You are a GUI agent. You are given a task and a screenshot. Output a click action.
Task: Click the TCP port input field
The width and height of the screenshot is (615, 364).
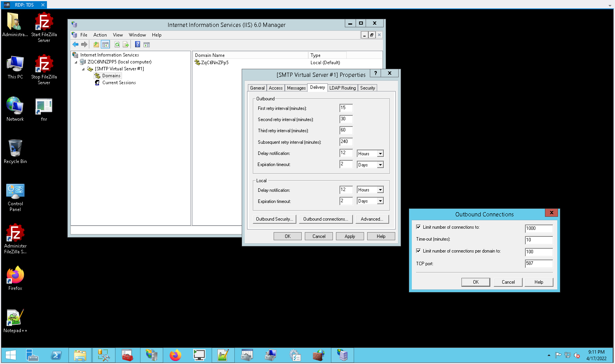[539, 264]
